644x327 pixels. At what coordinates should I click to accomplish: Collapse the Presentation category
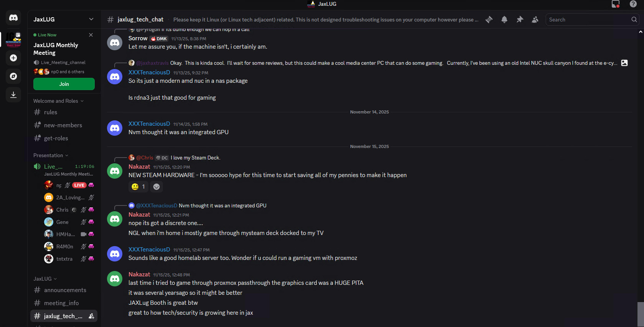tap(51, 155)
